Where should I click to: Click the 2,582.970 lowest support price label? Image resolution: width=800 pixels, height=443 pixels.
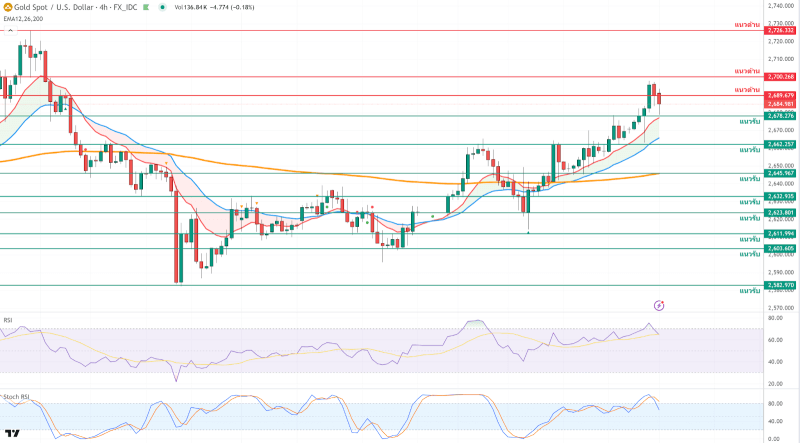pos(780,285)
